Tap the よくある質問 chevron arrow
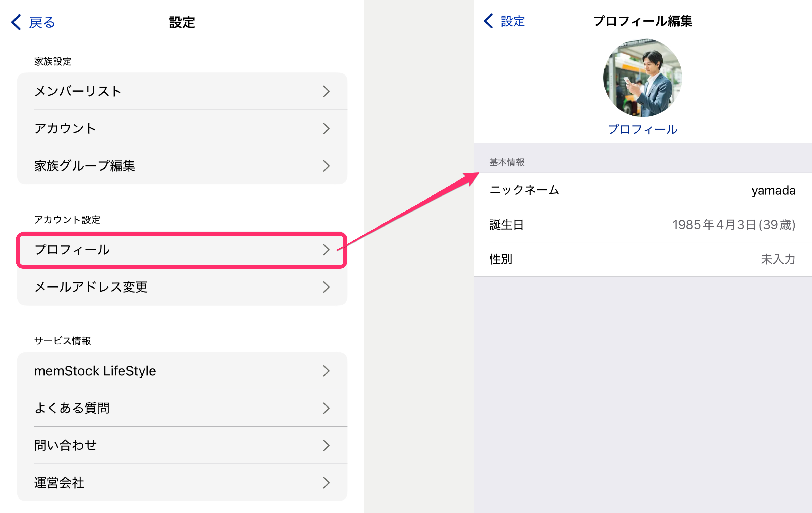The height and width of the screenshot is (513, 812). (x=326, y=408)
